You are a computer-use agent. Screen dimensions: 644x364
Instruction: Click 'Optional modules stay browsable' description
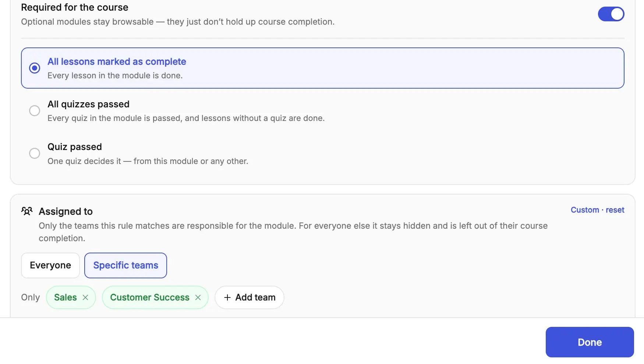click(178, 22)
